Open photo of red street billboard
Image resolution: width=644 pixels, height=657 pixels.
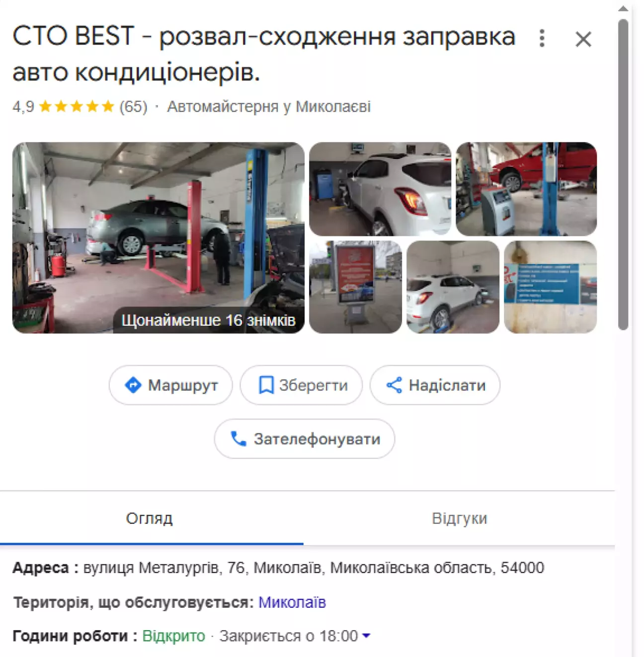(355, 287)
